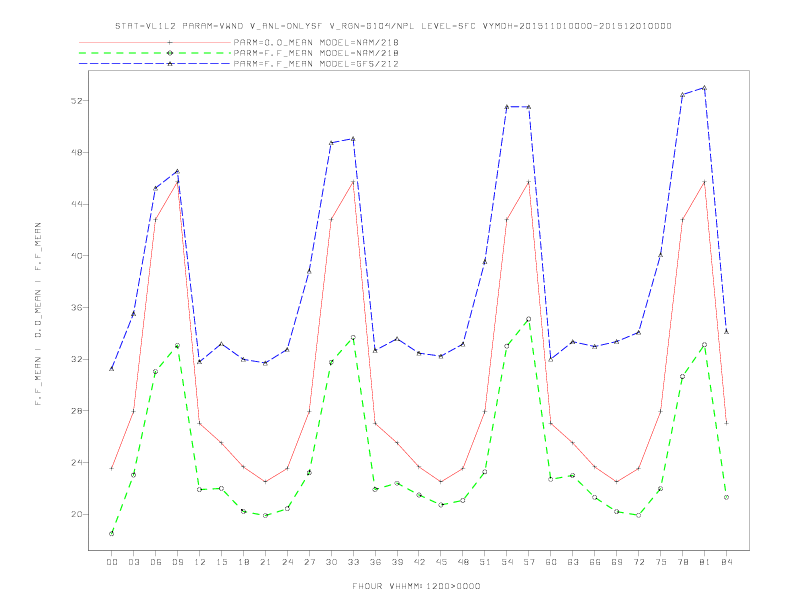Click the x-axis forecast hour label 00
Viewport: 792px width, 612px height.
(x=112, y=562)
